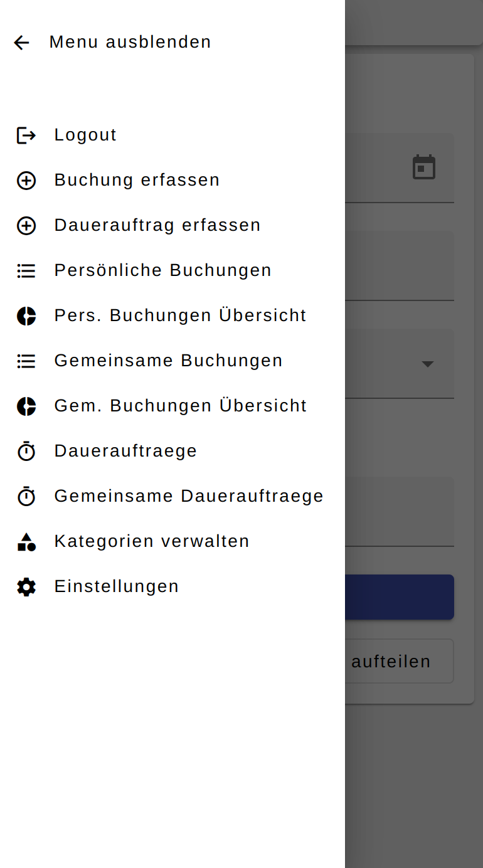Select the shapes icon for Kategorien verwalten
The width and height of the screenshot is (483, 868).
tap(26, 542)
